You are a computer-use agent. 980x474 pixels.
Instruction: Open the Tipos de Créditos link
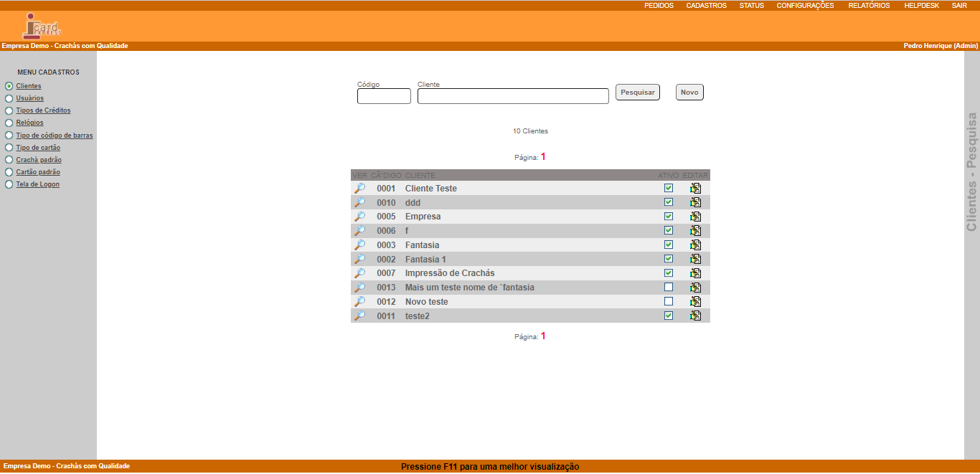[43, 110]
